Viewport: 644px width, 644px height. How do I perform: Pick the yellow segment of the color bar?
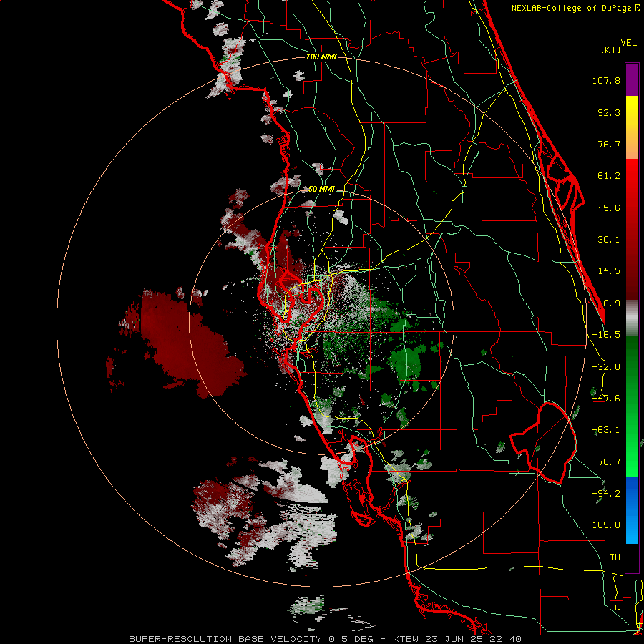pos(632,127)
